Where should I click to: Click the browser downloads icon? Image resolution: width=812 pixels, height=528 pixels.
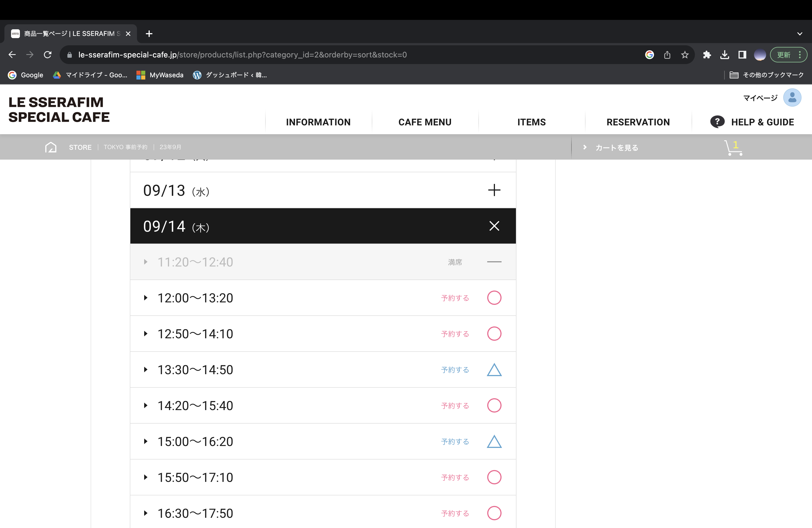tap(725, 55)
